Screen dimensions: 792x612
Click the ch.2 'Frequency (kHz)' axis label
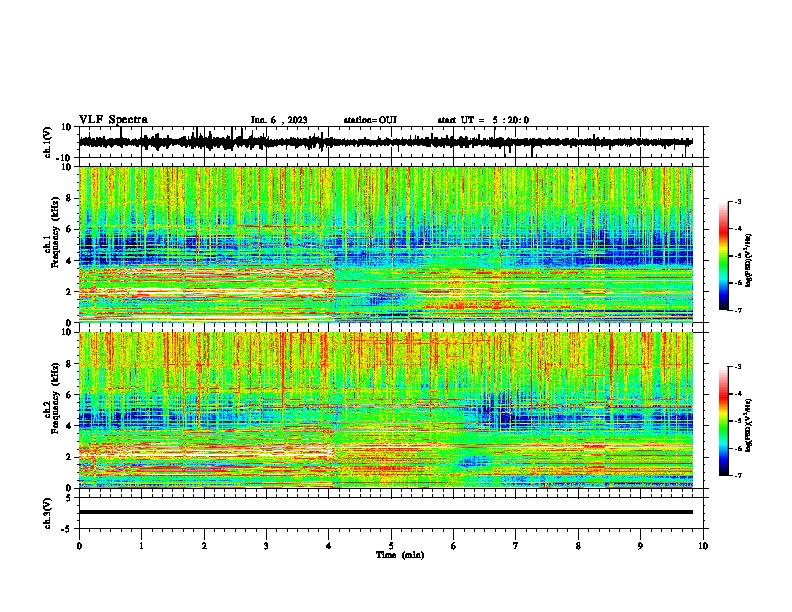pyautogui.click(x=55, y=398)
